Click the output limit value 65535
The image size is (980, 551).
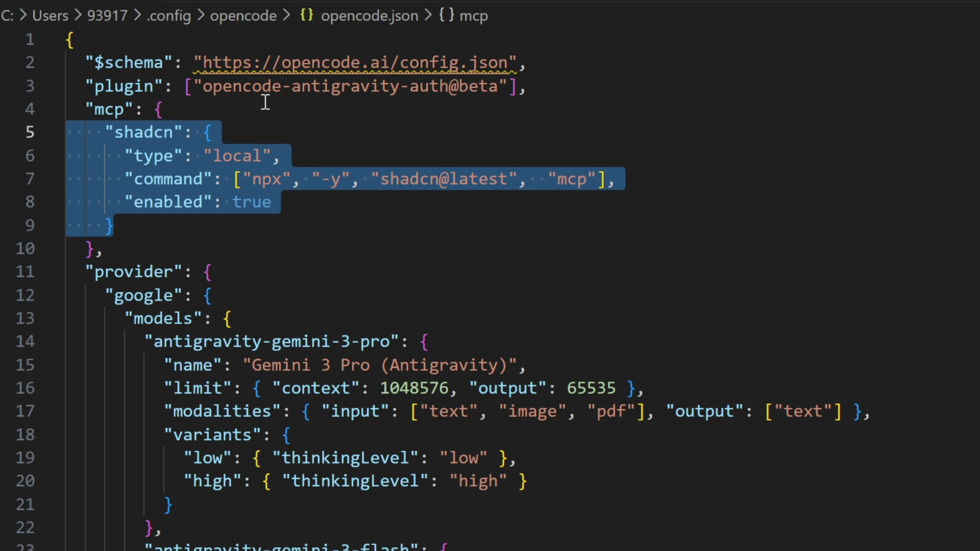pos(591,388)
